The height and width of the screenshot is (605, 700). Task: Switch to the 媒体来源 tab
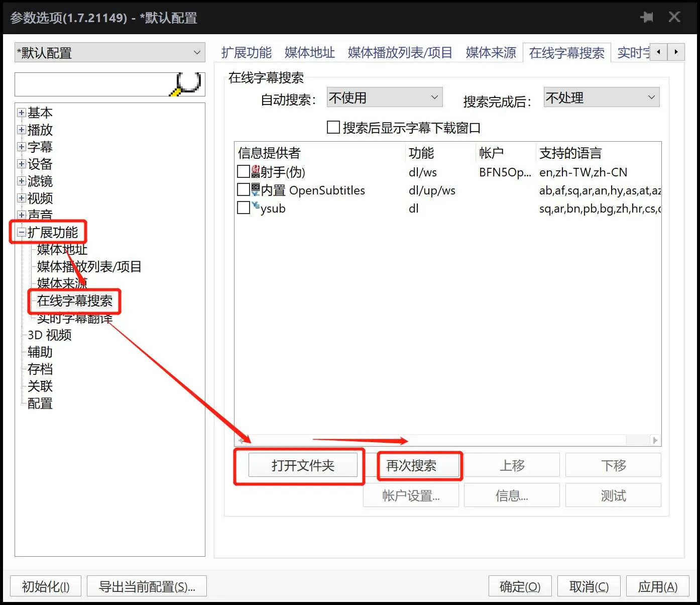tap(491, 53)
